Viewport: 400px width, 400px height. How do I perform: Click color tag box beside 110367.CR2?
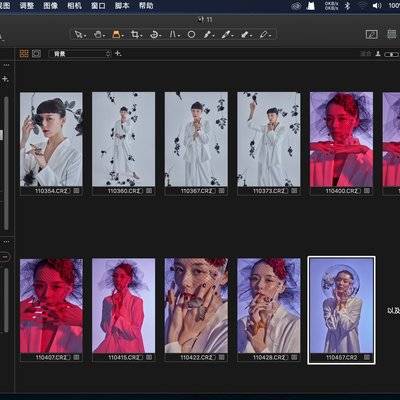coord(222,191)
